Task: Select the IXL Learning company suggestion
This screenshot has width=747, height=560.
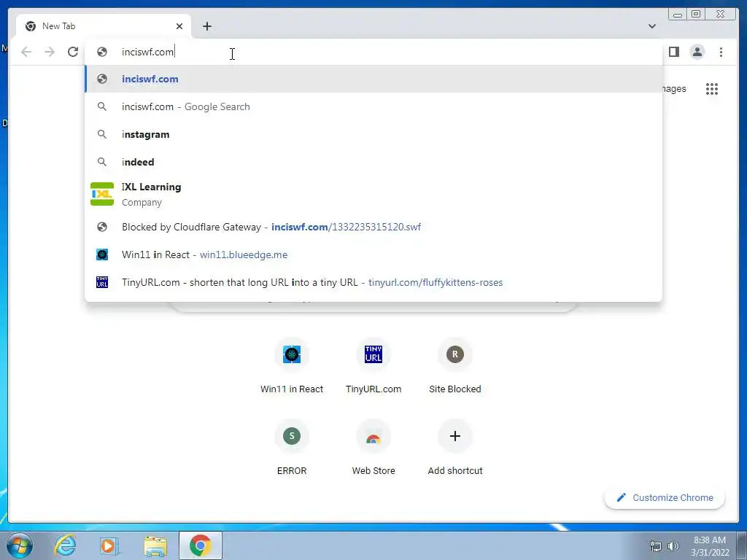Action: tap(373, 194)
